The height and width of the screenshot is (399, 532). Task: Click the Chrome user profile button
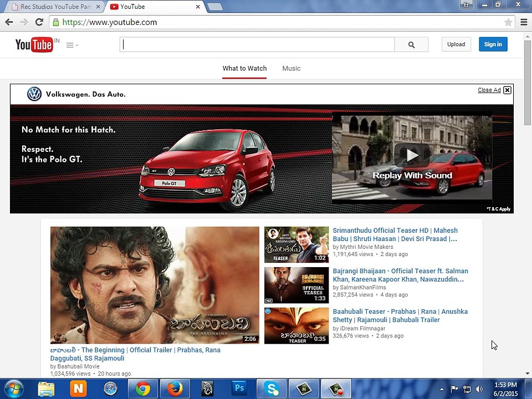pos(466,4)
